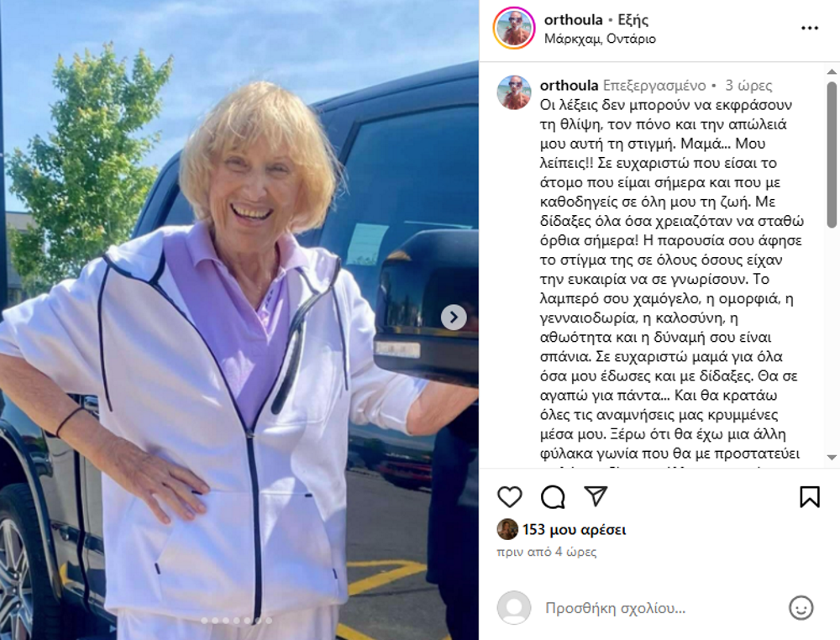Click the scroll up arrow of caption scrollbar

[832, 71]
